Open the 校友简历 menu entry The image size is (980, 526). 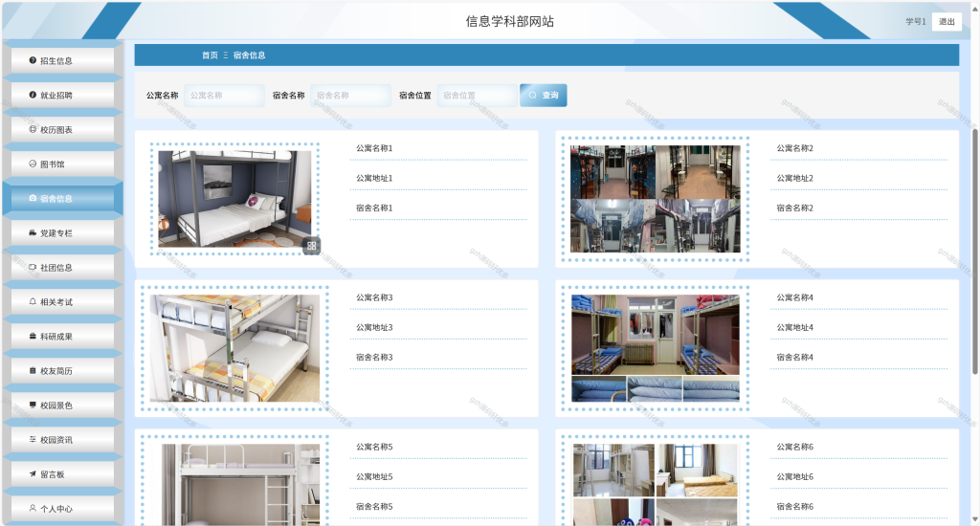(x=62, y=370)
